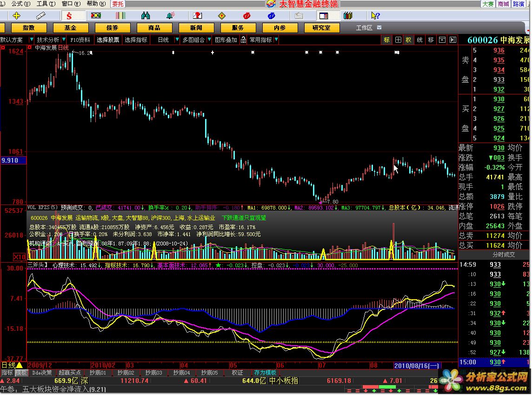Click the yellow four-way arrow toolbar icon
Image resolution: width=532 pixels, height=395 pixels.
pyautogui.click(x=16, y=16)
